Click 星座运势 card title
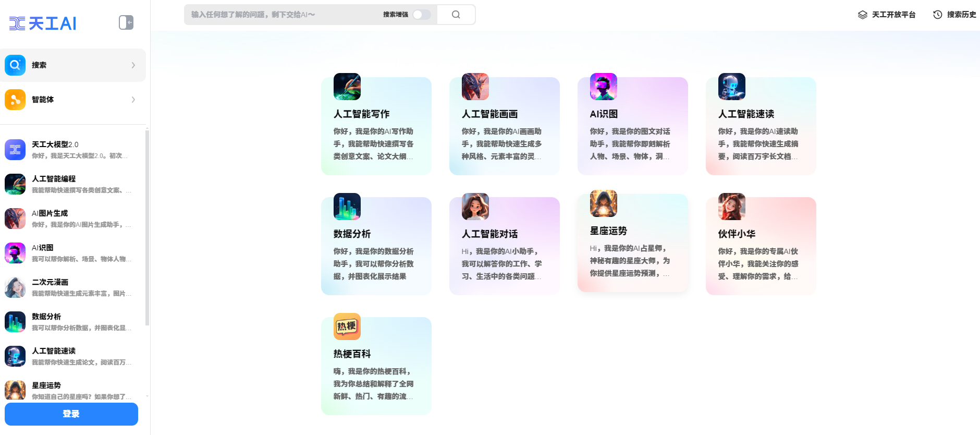Image resolution: width=980 pixels, height=435 pixels. tap(609, 231)
